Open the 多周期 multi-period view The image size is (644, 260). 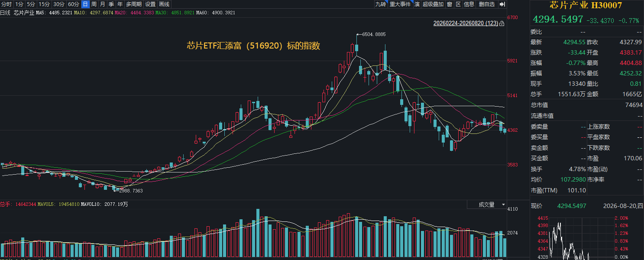[134, 4]
